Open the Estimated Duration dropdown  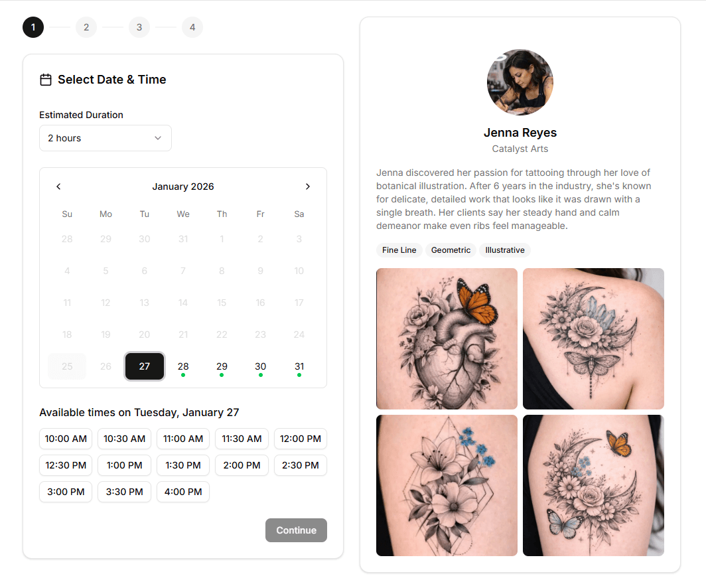coord(106,138)
